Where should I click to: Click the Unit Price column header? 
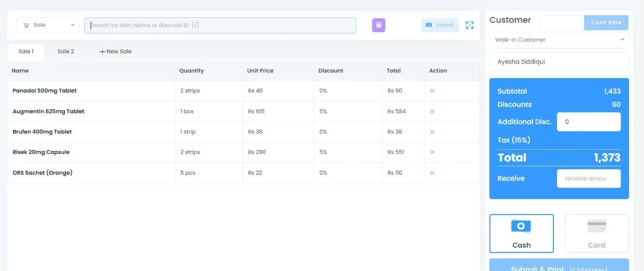coord(260,71)
